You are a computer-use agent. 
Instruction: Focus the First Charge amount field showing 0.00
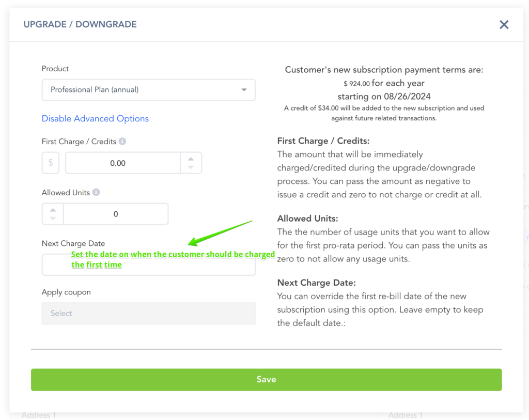tap(122, 163)
